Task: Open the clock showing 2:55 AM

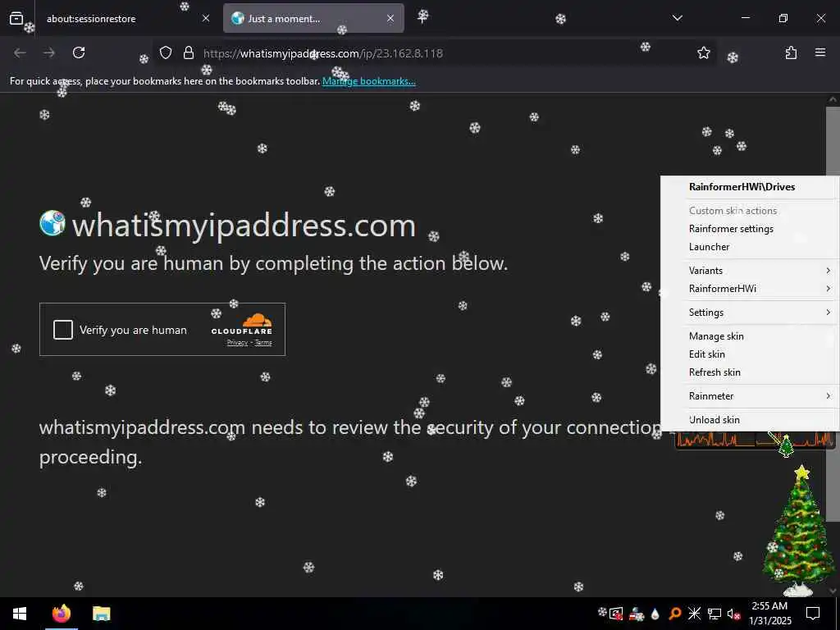Action: (769, 614)
